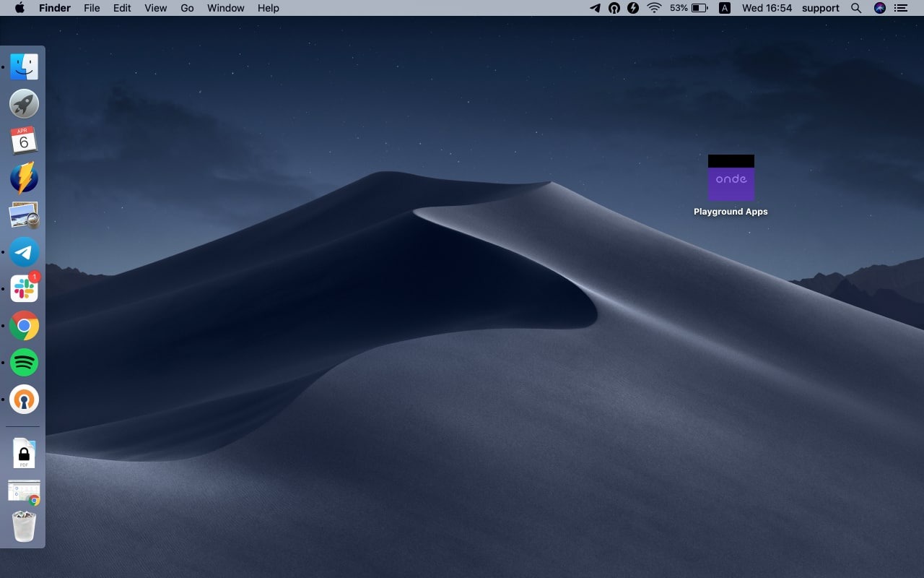Open the File menu

(x=92, y=8)
